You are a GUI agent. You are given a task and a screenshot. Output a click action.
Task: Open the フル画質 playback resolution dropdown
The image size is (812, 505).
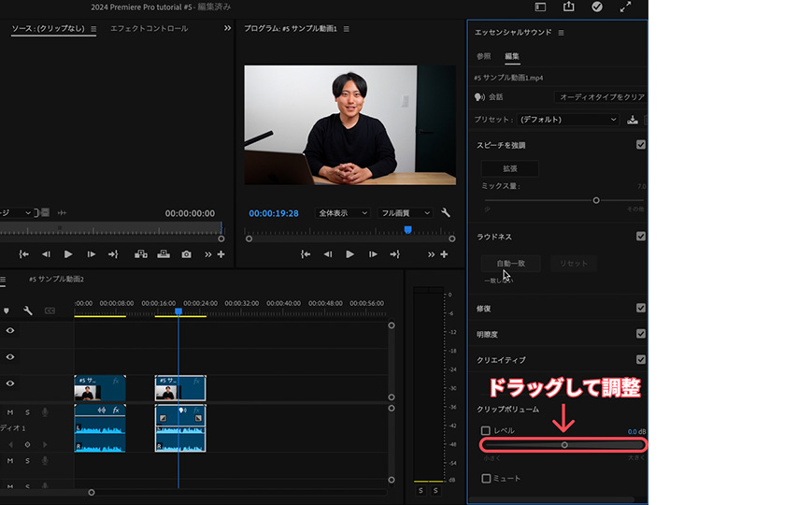pos(405,213)
